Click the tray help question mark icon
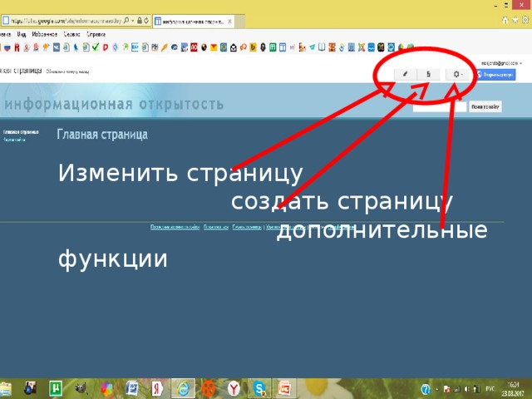The image size is (532, 399). click(x=426, y=389)
